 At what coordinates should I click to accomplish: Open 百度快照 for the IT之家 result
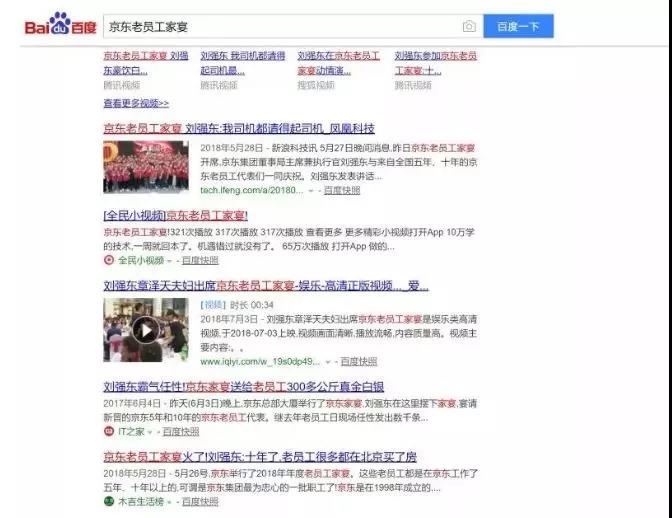(x=181, y=431)
